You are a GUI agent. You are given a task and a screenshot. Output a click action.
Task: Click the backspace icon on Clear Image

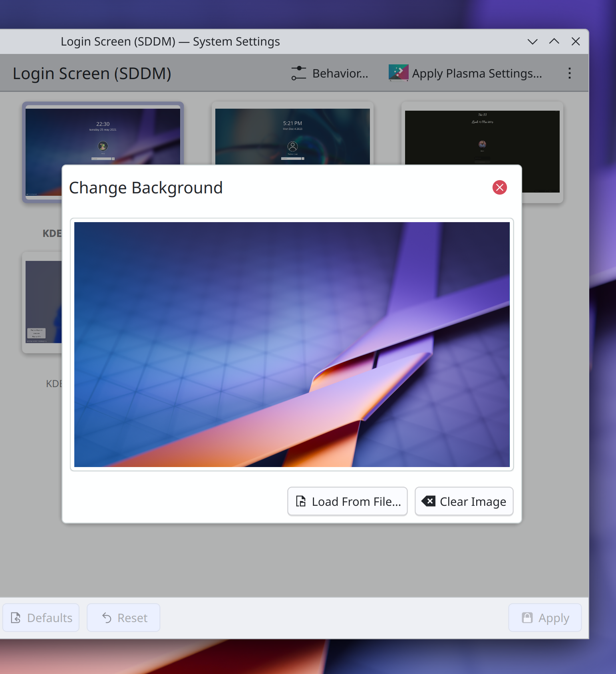[429, 501]
